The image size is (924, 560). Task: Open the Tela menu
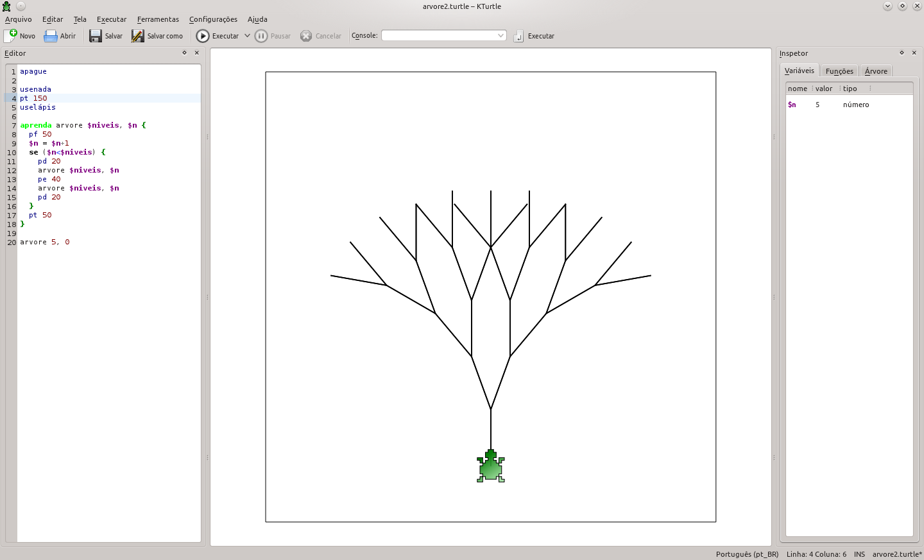[80, 19]
